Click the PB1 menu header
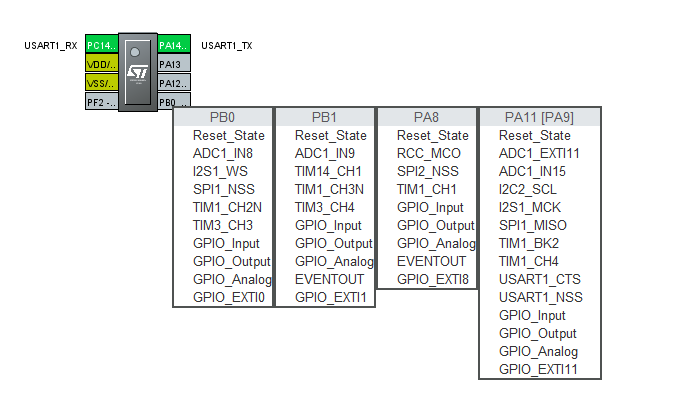The height and width of the screenshot is (408, 675). (x=325, y=117)
